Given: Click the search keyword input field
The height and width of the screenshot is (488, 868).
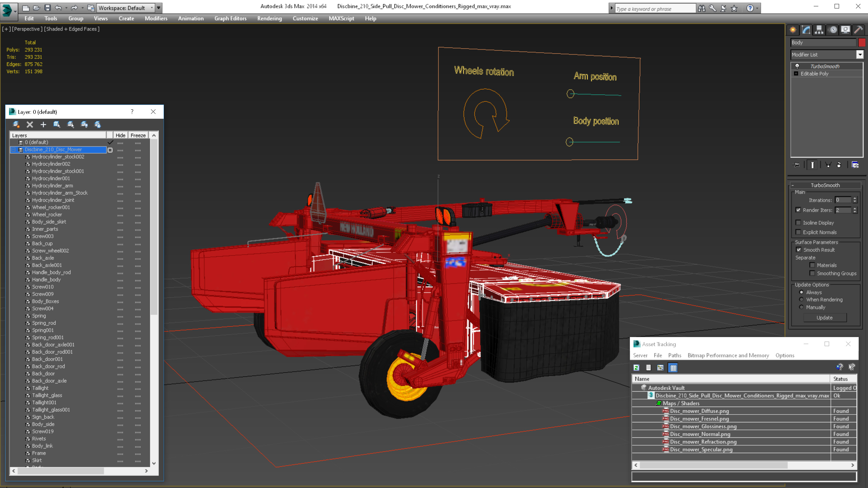Looking at the screenshot, I should (x=654, y=9).
